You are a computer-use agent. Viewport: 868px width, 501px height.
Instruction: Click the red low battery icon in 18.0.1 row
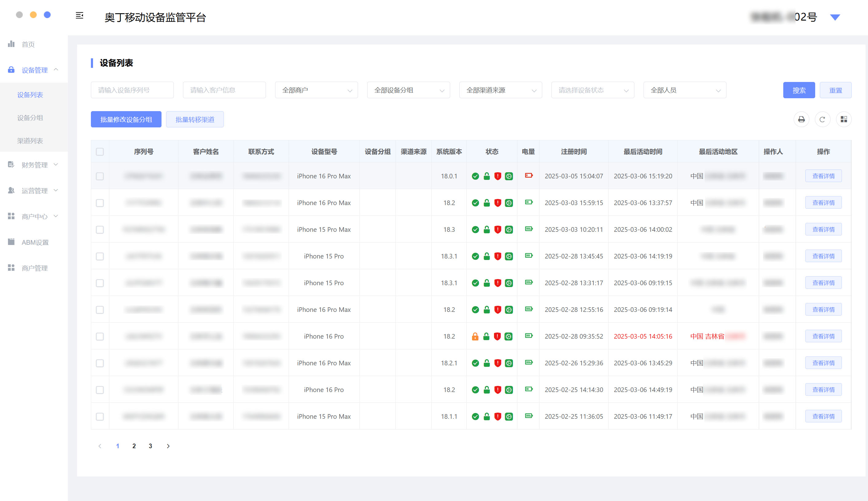click(529, 176)
